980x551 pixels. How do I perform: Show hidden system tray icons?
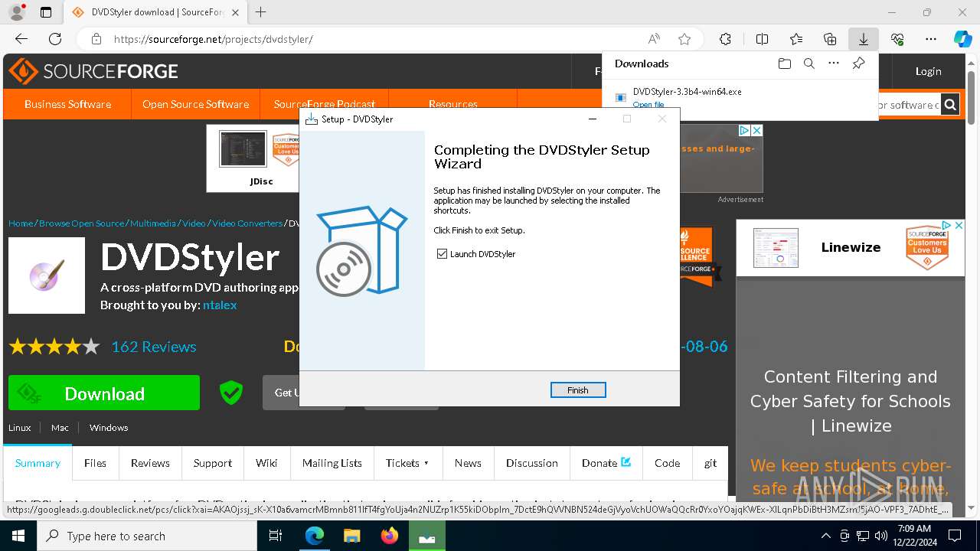click(x=825, y=536)
